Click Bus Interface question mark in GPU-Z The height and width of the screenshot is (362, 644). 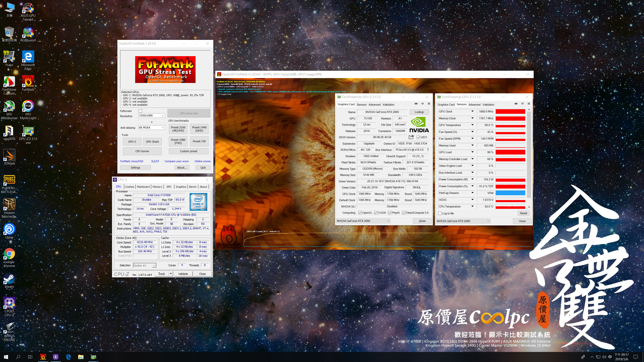(428, 150)
